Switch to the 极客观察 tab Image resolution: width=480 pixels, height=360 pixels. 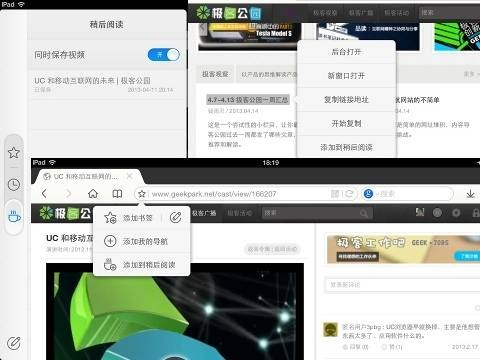point(215,74)
